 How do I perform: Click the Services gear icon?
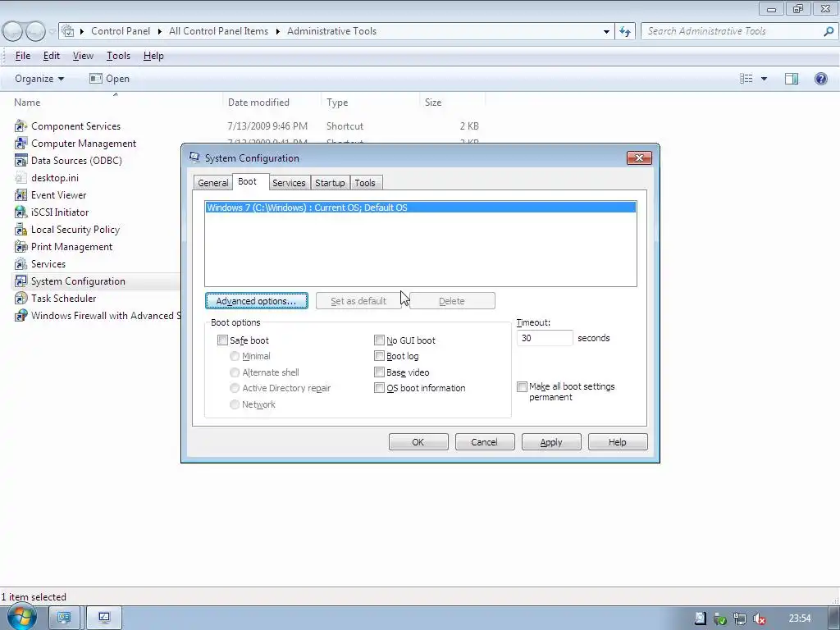[21, 264]
